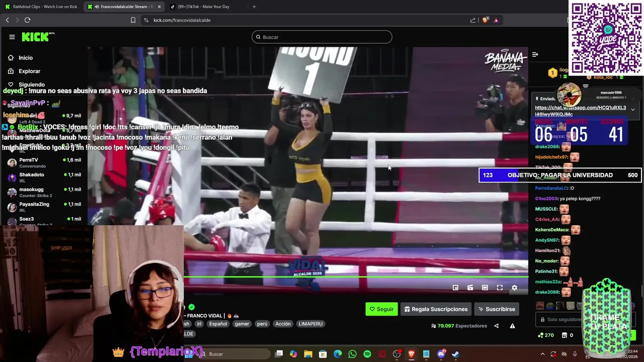Viewport: 644px width, 362px height.
Task: Open Steam from taskbar
Action: 455,354
